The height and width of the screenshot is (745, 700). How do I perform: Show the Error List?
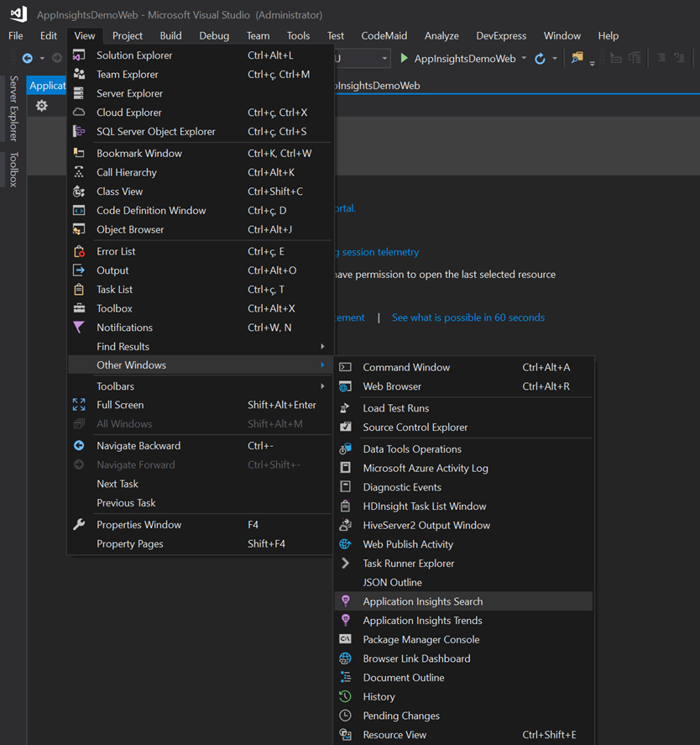[x=200, y=251]
